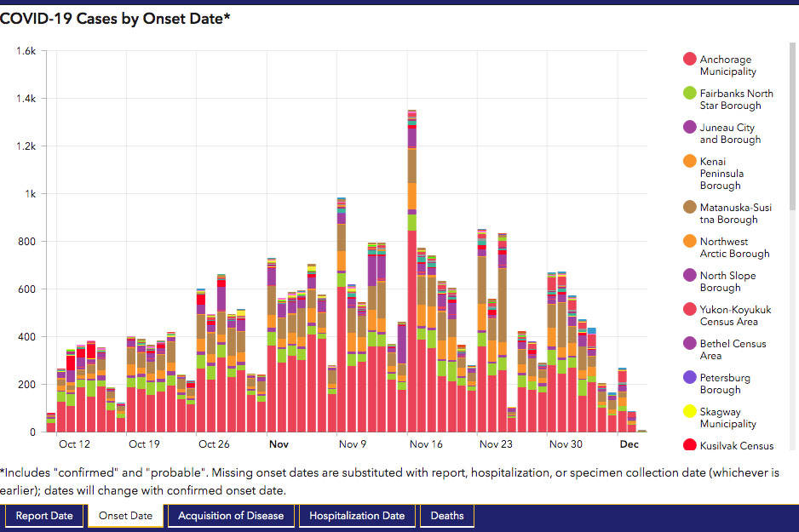Switch to the Deaths tab
The image size is (799, 532).
click(x=447, y=516)
